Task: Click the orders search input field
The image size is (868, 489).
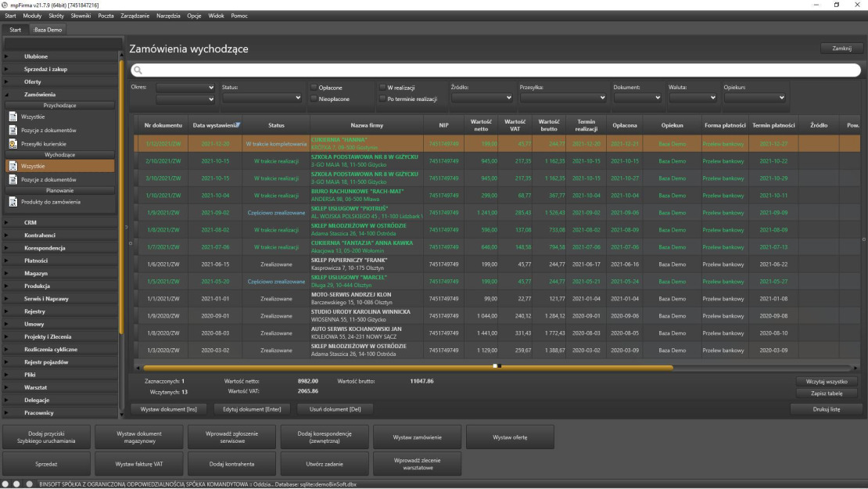Action: click(496, 70)
